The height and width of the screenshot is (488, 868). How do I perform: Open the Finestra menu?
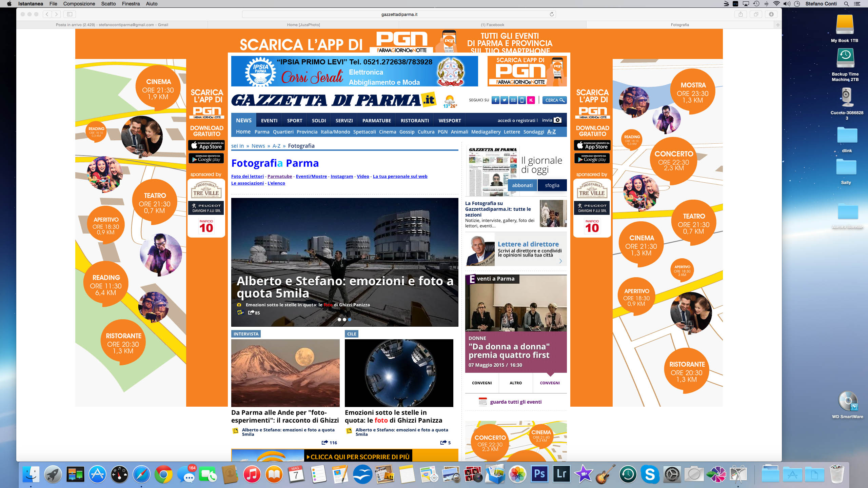(x=131, y=4)
